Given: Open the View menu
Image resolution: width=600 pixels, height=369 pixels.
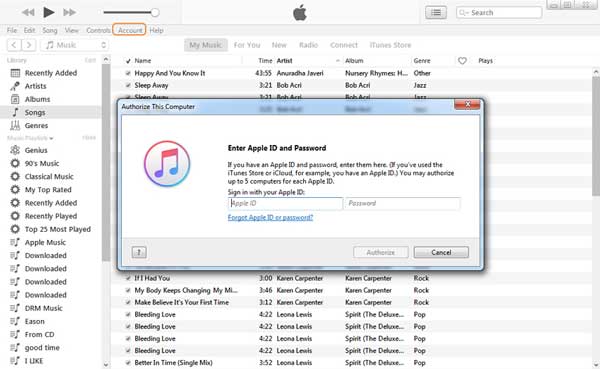Looking at the screenshot, I should tap(71, 30).
